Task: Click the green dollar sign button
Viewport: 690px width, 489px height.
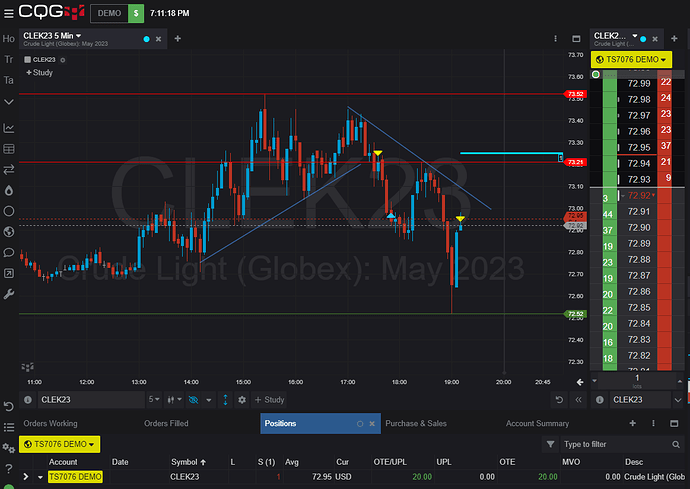Action: 136,13
